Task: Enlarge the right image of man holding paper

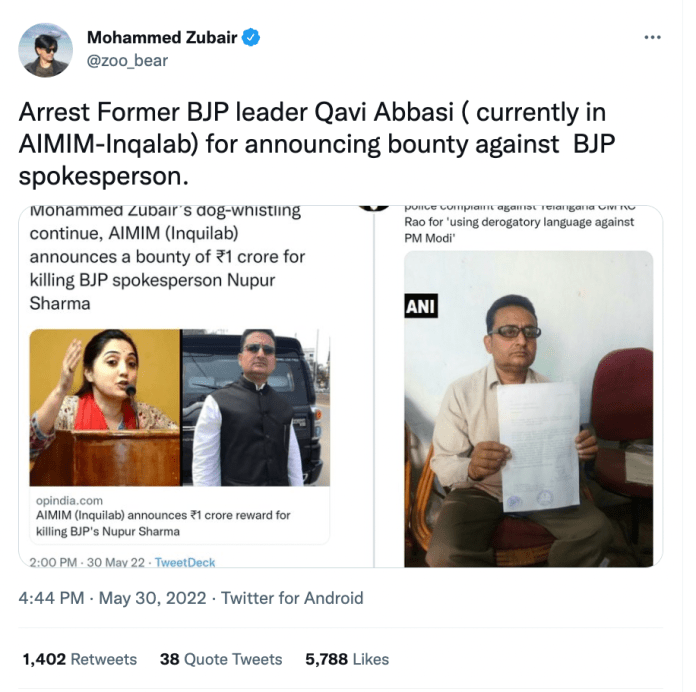Action: (519, 386)
